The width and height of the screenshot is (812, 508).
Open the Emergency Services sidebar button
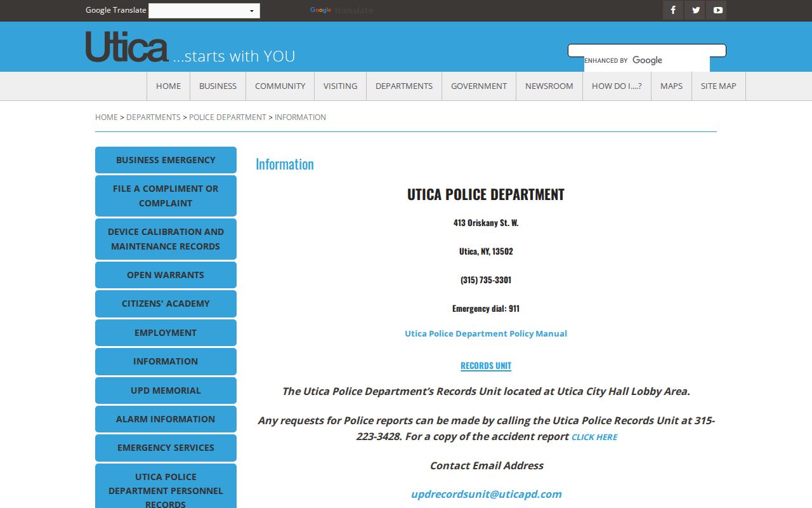tap(166, 448)
